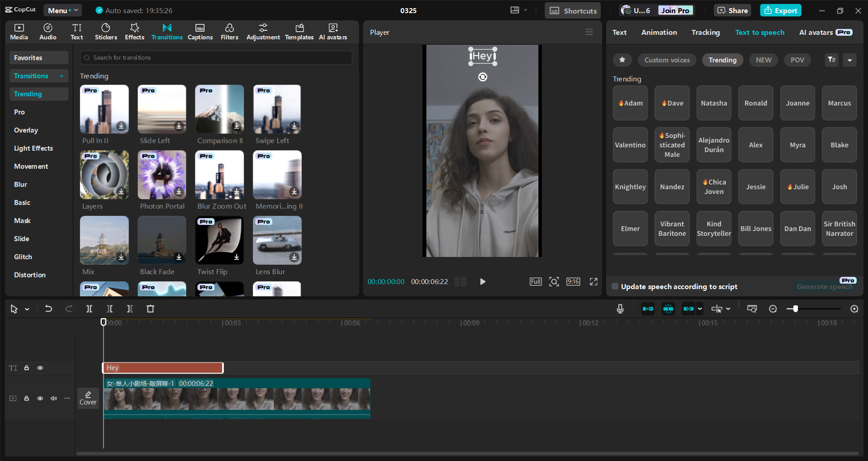Open the Templates panel
Image resolution: width=868 pixels, height=461 pixels.
(x=299, y=31)
